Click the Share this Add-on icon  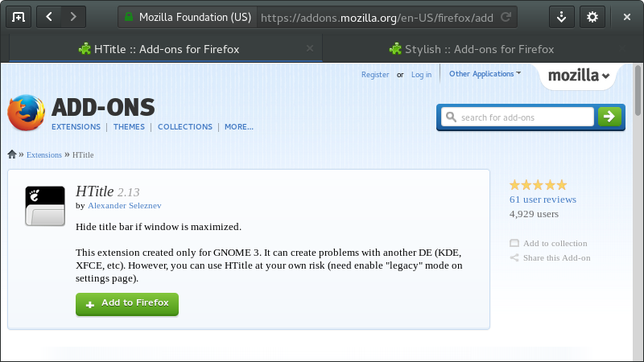514,257
